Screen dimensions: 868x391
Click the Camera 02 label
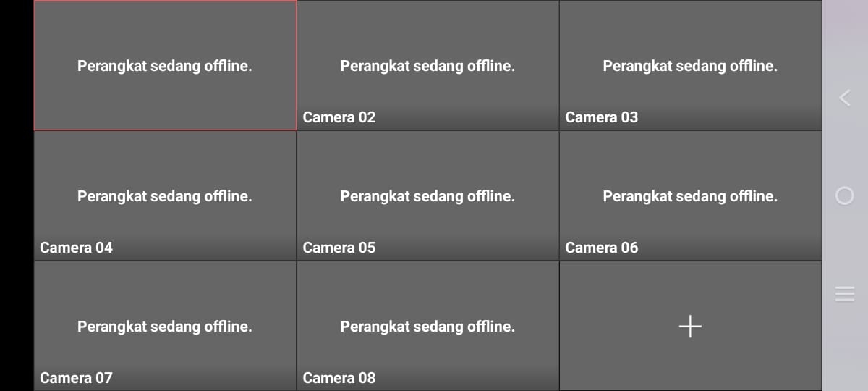point(339,117)
